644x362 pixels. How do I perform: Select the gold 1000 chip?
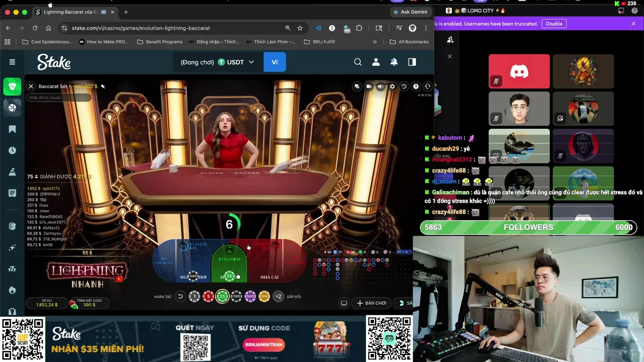(x=264, y=297)
